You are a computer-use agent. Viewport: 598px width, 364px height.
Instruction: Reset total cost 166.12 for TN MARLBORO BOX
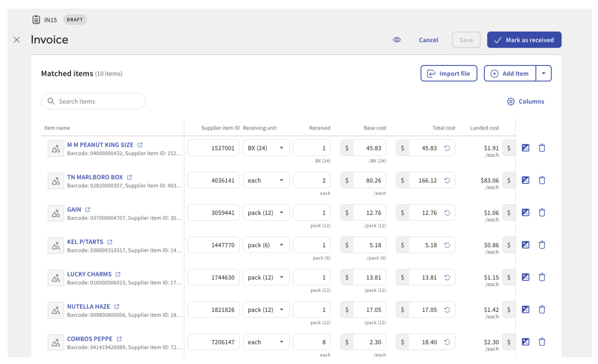447,181
